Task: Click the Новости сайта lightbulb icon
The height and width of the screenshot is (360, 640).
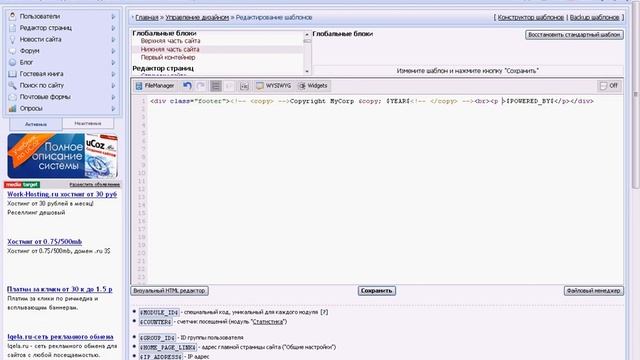Action: tap(13, 39)
